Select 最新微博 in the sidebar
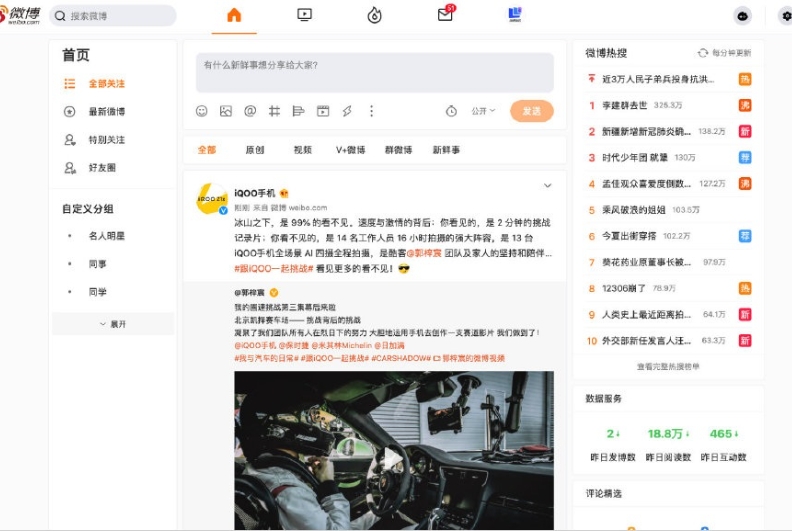Screen dimensions: 792x531 pyautogui.click(x=107, y=112)
